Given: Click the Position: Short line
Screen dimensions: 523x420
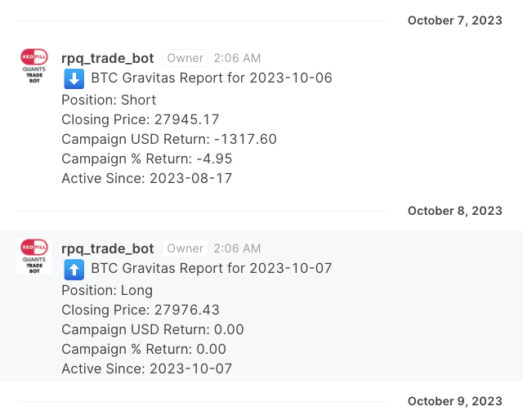Looking at the screenshot, I should [x=109, y=100].
